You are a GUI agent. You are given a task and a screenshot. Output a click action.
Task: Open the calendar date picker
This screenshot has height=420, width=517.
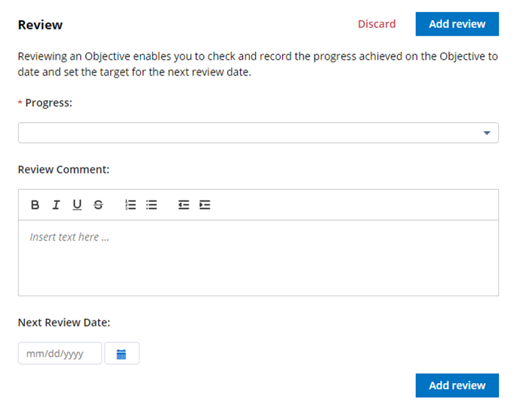click(x=122, y=354)
